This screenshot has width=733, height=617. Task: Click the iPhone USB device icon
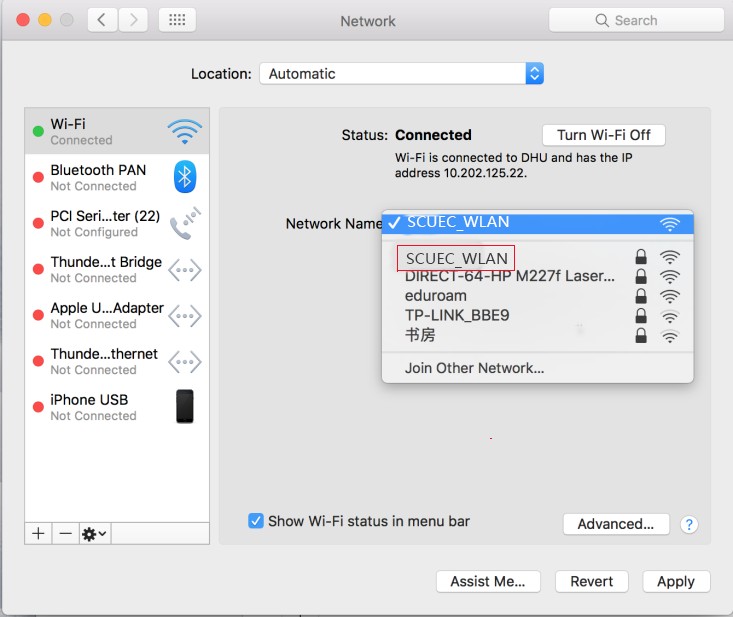[184, 407]
